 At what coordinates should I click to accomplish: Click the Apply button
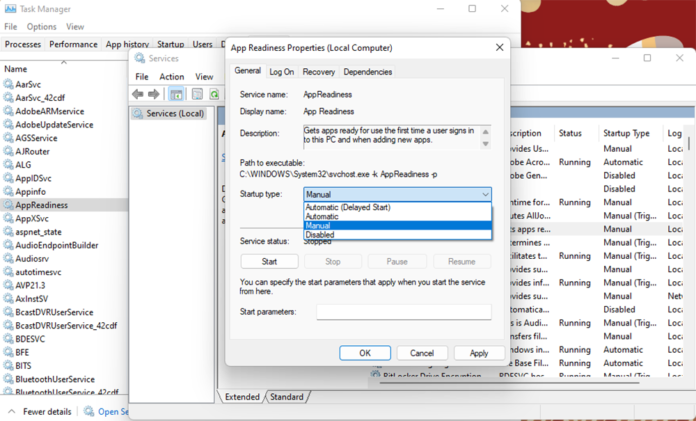(x=479, y=353)
